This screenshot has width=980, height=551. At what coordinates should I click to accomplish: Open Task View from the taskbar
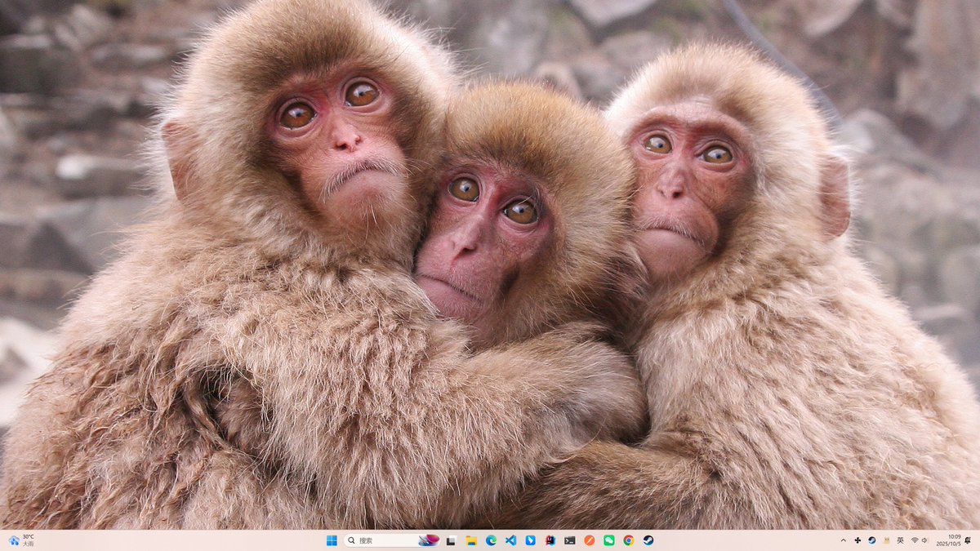click(451, 540)
